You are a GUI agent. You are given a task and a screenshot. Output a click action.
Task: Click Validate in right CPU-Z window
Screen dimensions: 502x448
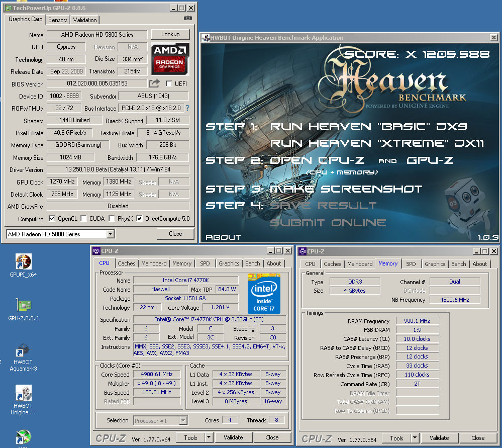point(439,438)
